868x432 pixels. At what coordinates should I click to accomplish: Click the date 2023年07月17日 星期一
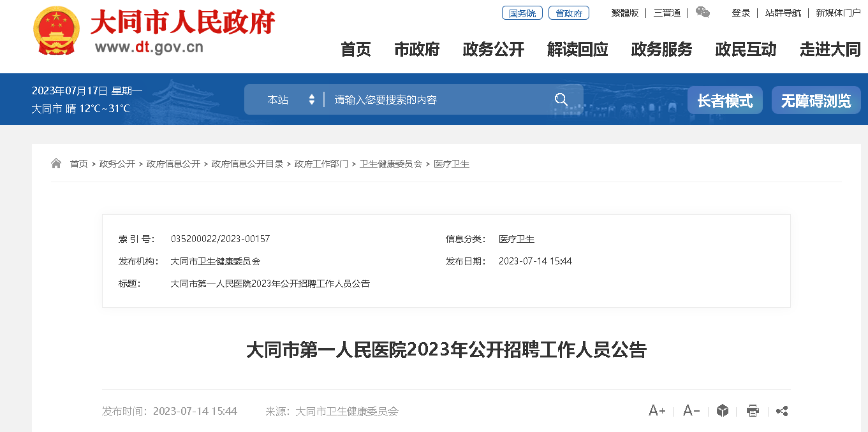(x=87, y=90)
